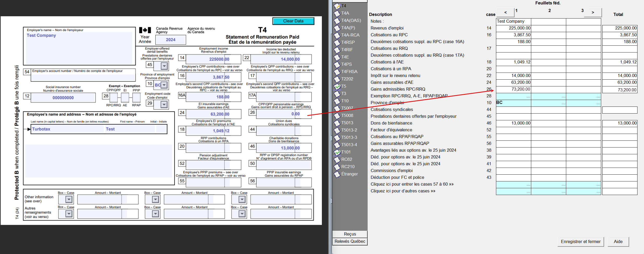Click employer's name field Test Company
Viewport: 644px width, 254px height.
(x=79, y=48)
